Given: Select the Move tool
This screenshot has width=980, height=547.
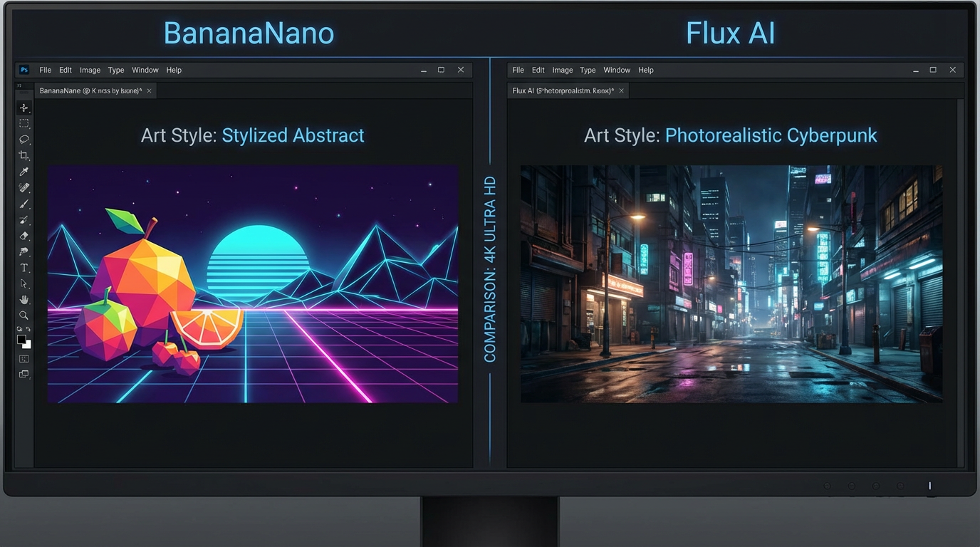Looking at the screenshot, I should (x=24, y=107).
